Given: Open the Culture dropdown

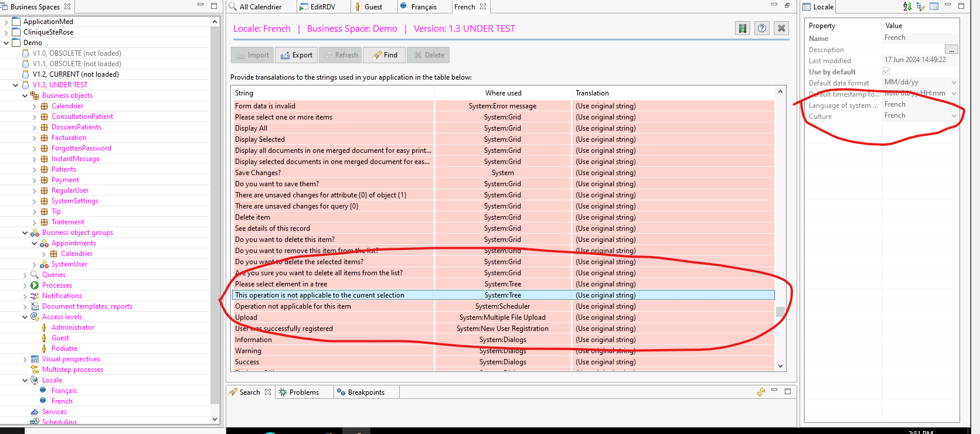Looking at the screenshot, I should tap(954, 116).
